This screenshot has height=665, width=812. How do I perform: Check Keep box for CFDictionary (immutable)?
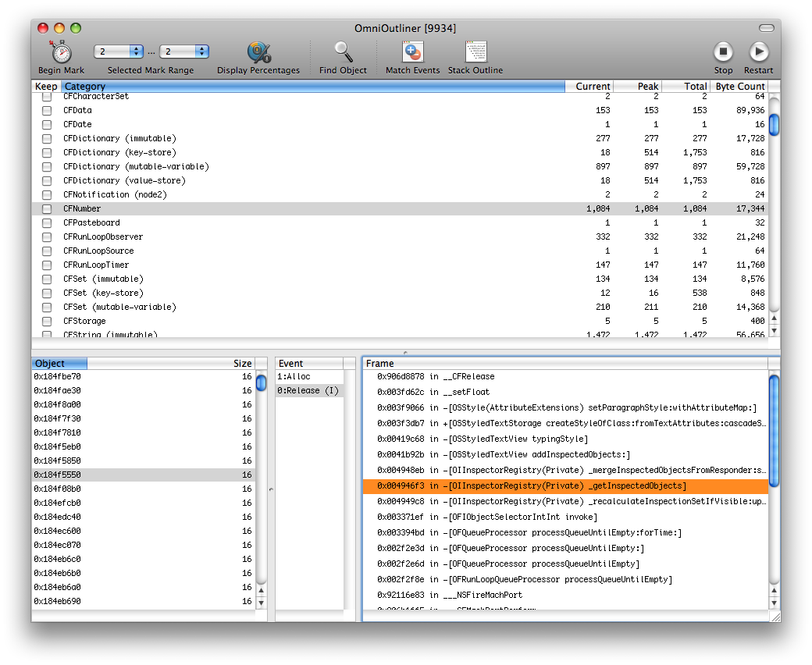click(x=47, y=138)
